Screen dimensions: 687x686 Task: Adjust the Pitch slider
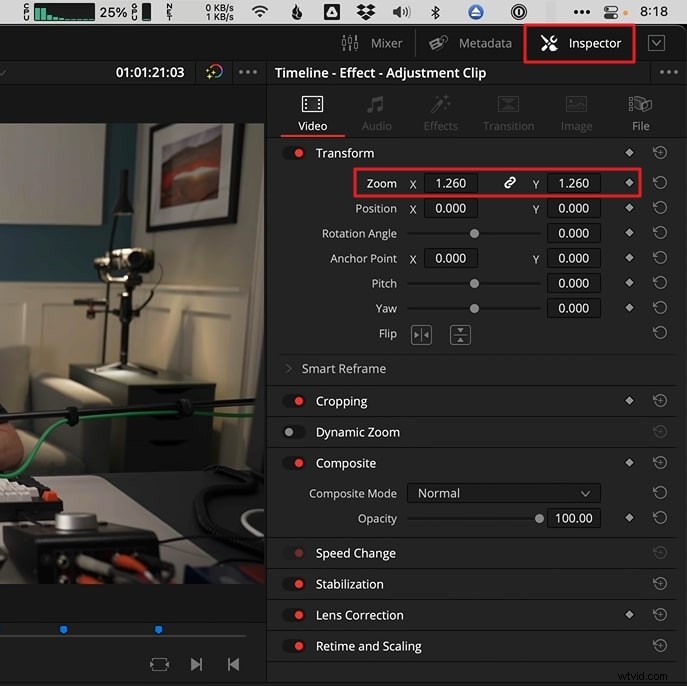(474, 283)
